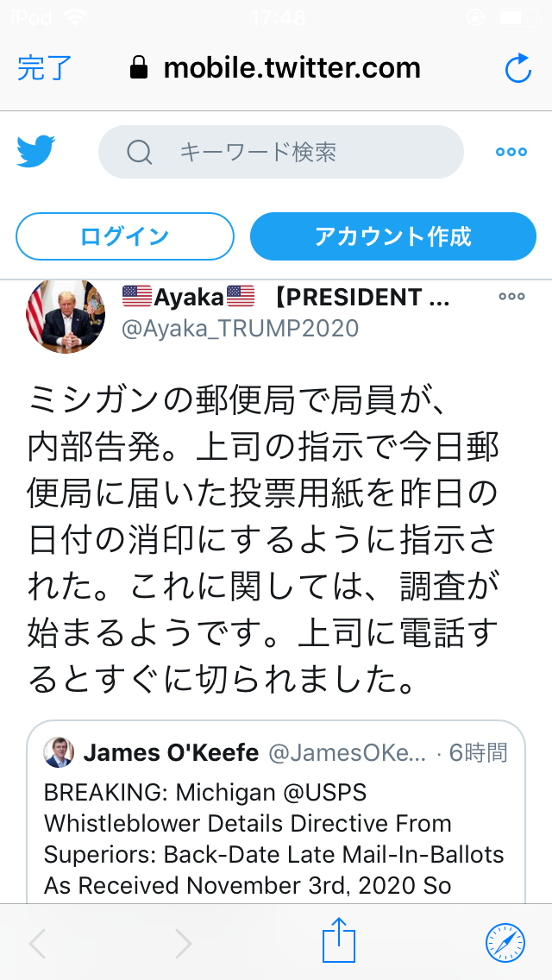Open in Safari compass icon
This screenshot has width=552, height=980.
(x=505, y=943)
